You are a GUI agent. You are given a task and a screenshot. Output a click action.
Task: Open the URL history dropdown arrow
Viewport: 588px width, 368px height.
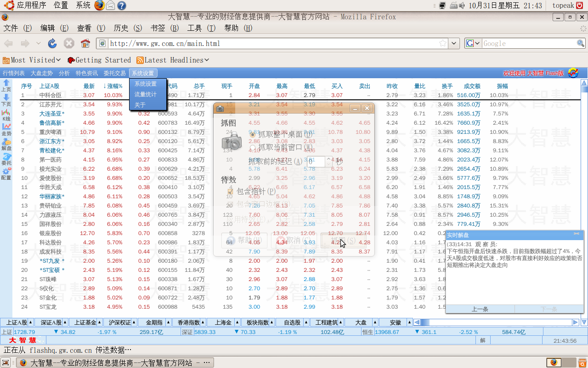[454, 43]
